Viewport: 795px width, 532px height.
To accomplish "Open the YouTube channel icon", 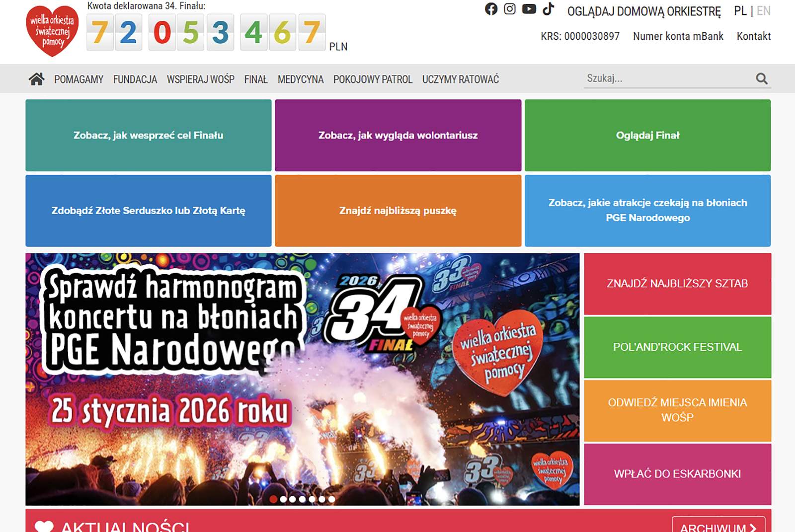I will click(529, 9).
